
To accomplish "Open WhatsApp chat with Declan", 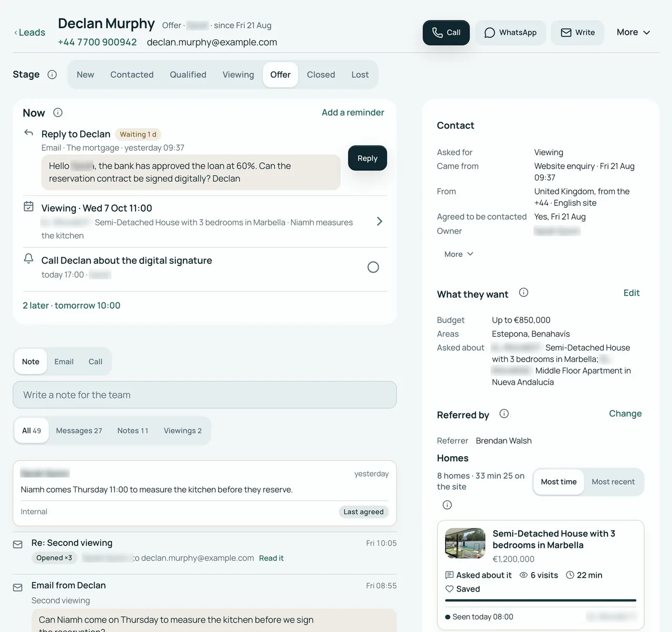I will [x=510, y=33].
